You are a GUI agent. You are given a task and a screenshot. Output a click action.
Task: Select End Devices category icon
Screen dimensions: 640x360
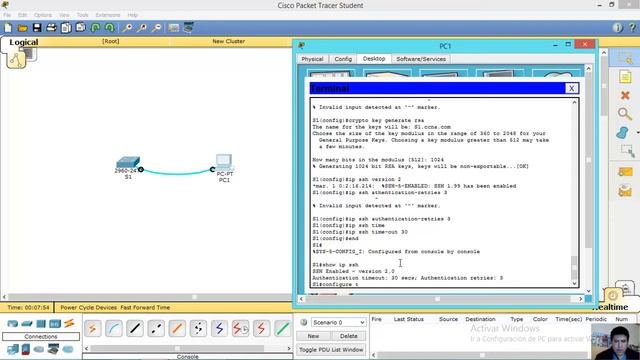[13, 349]
